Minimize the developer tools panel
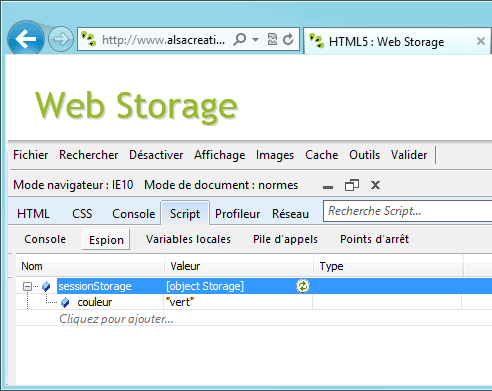Image resolution: width=492 pixels, height=391 pixels. (328, 187)
